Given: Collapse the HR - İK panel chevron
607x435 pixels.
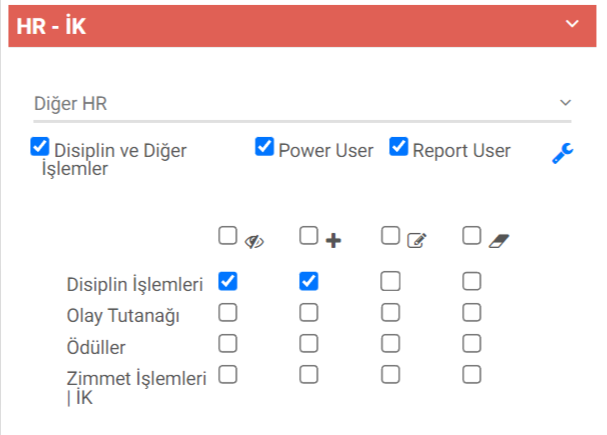Looking at the screenshot, I should pyautogui.click(x=572, y=23).
